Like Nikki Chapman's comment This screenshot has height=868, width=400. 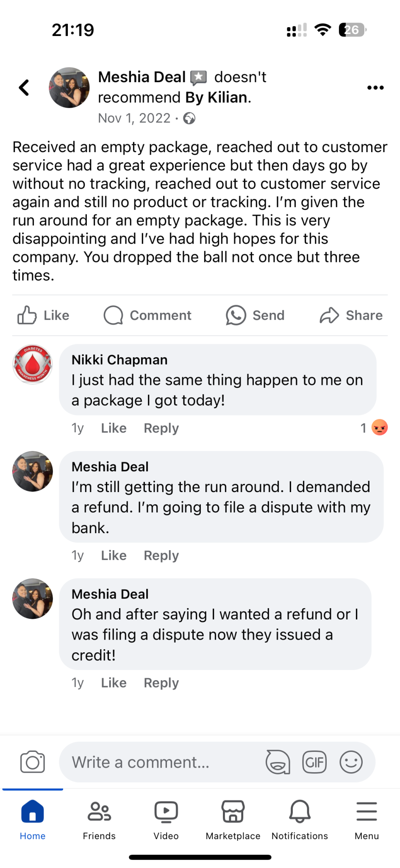pyautogui.click(x=114, y=428)
